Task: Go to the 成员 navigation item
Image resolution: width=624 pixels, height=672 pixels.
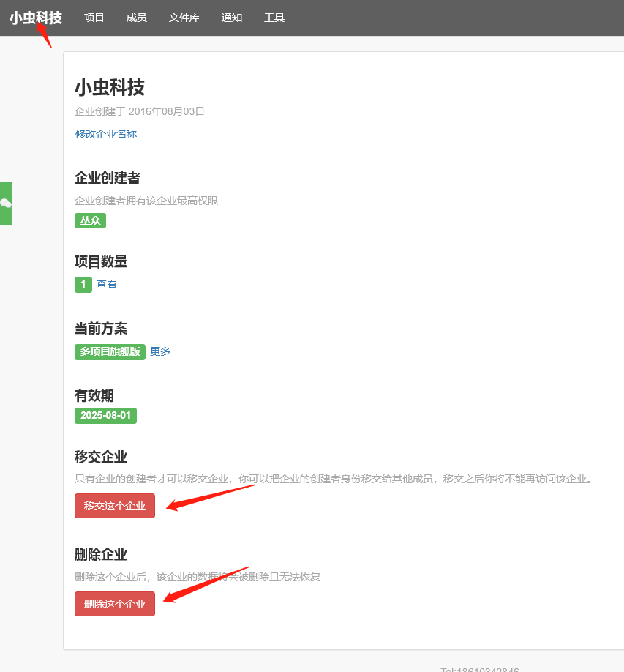Action: [x=137, y=18]
